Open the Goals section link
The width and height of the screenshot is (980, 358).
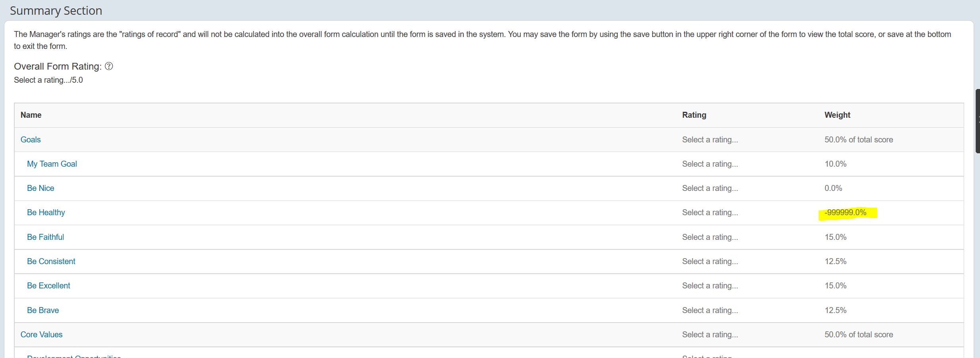pos(31,140)
